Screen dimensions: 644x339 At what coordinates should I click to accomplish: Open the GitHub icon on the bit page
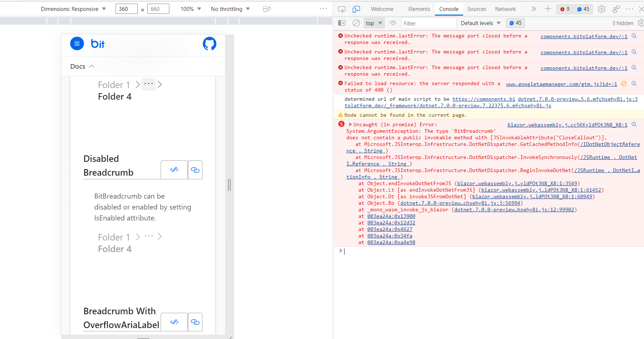coord(209,43)
